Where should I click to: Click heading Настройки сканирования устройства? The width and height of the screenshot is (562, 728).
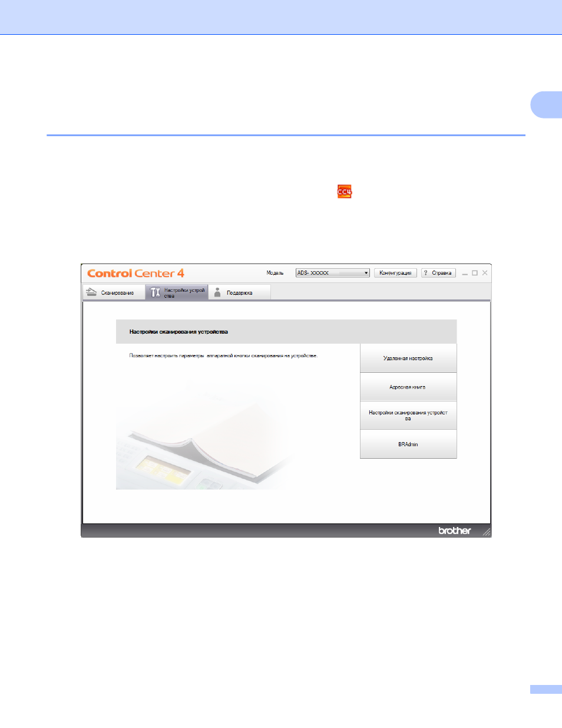coord(178,332)
